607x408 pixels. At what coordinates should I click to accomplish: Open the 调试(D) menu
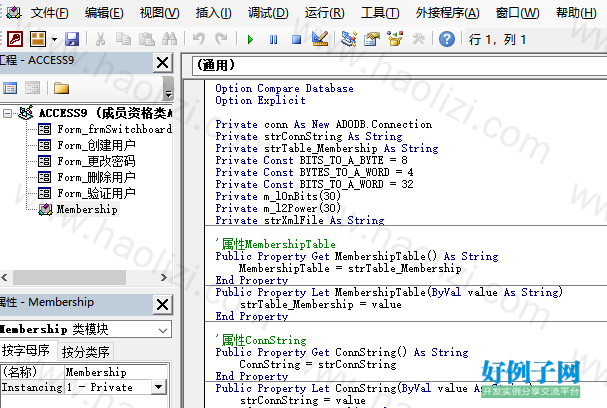[268, 13]
